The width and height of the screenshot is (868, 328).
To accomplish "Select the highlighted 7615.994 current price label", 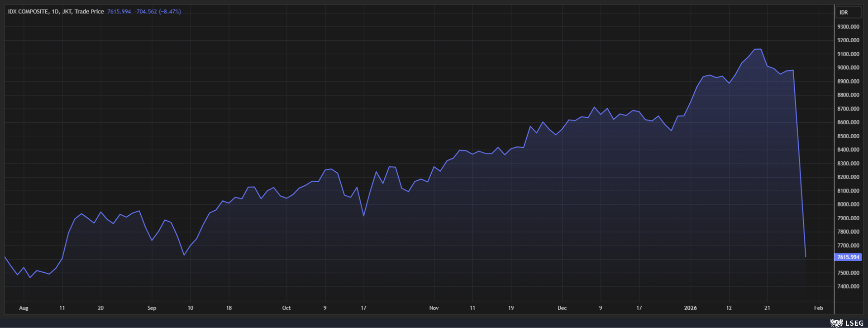I will pos(848,257).
